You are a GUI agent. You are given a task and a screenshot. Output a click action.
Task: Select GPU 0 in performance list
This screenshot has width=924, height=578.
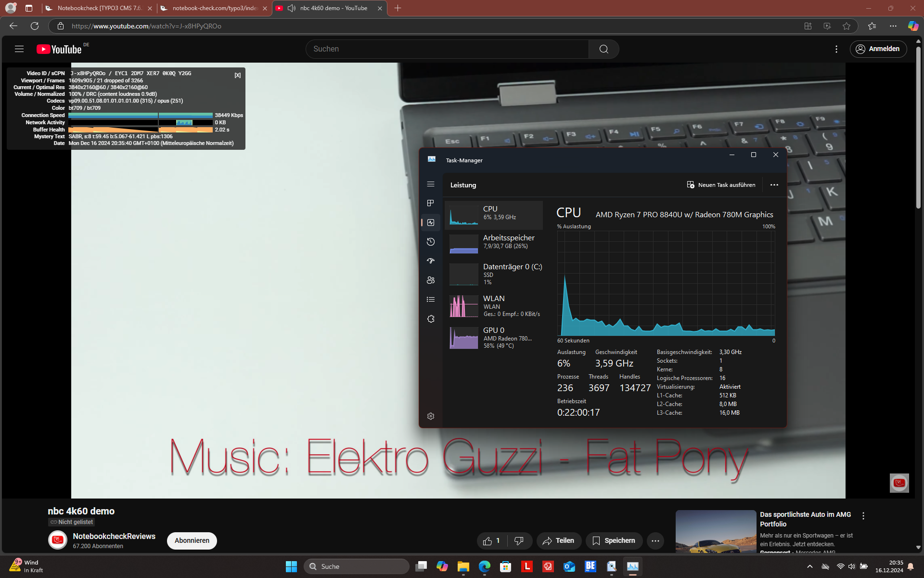click(496, 338)
